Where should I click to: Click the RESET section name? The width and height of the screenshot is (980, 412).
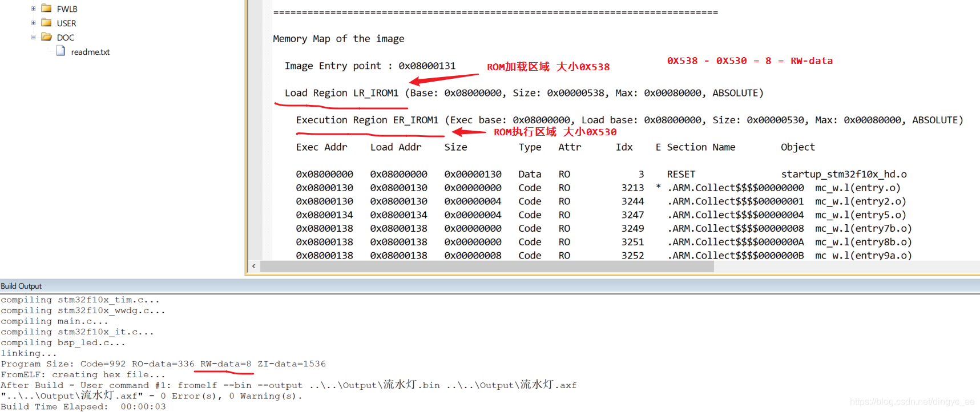(681, 174)
